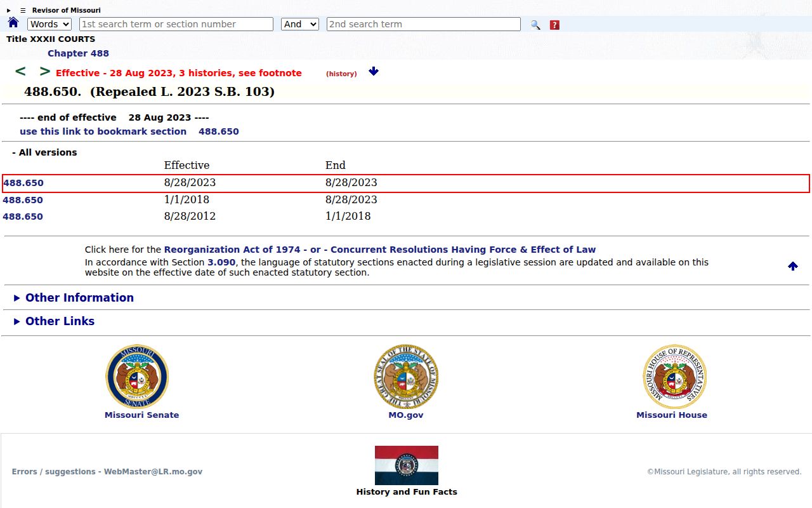Open the hamburger menu icon by Revisor of Missouri
Viewport: 812px width, 508px height.
click(x=23, y=10)
